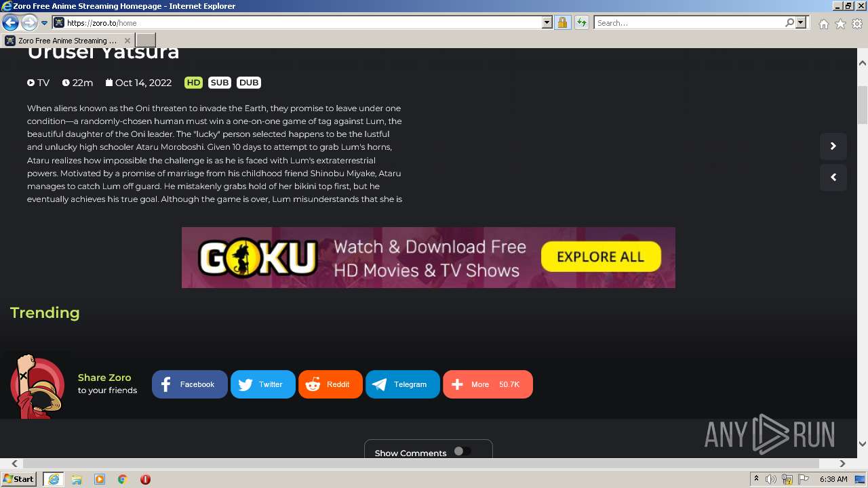Screen dimensions: 868x488
Task: Select the Zoro Free Anime Streaming tab
Action: click(67, 41)
